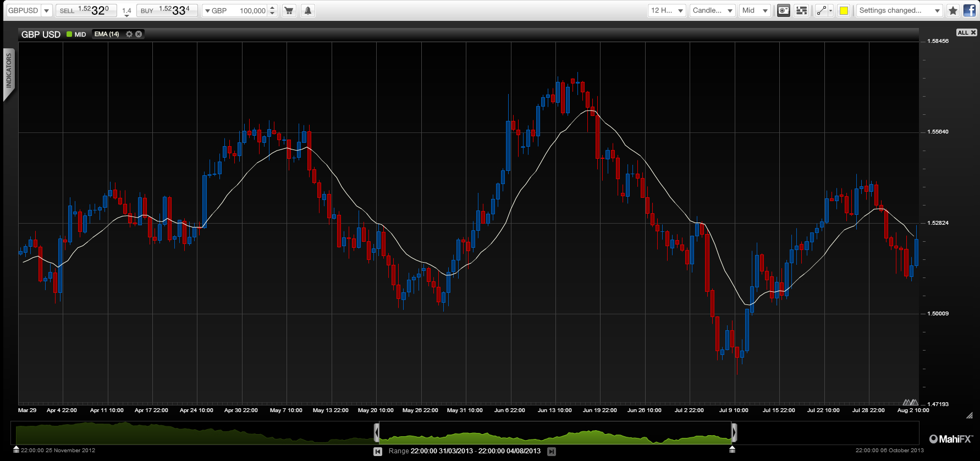Expand the 1.4 spread indicator arrow
980x461 pixels.
(126, 15)
